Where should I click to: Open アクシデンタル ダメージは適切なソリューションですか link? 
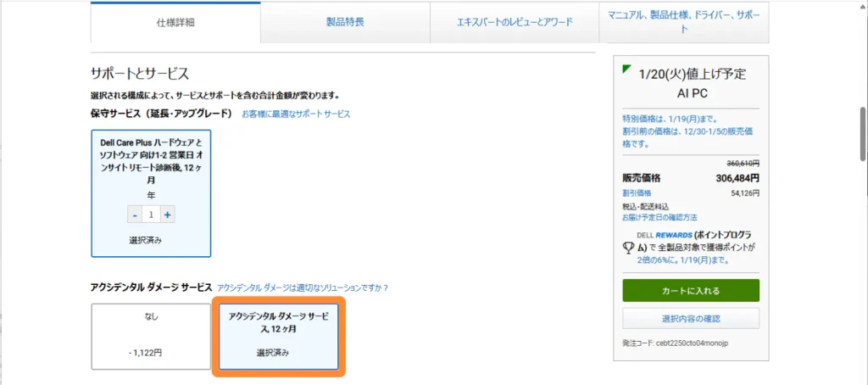tap(303, 287)
